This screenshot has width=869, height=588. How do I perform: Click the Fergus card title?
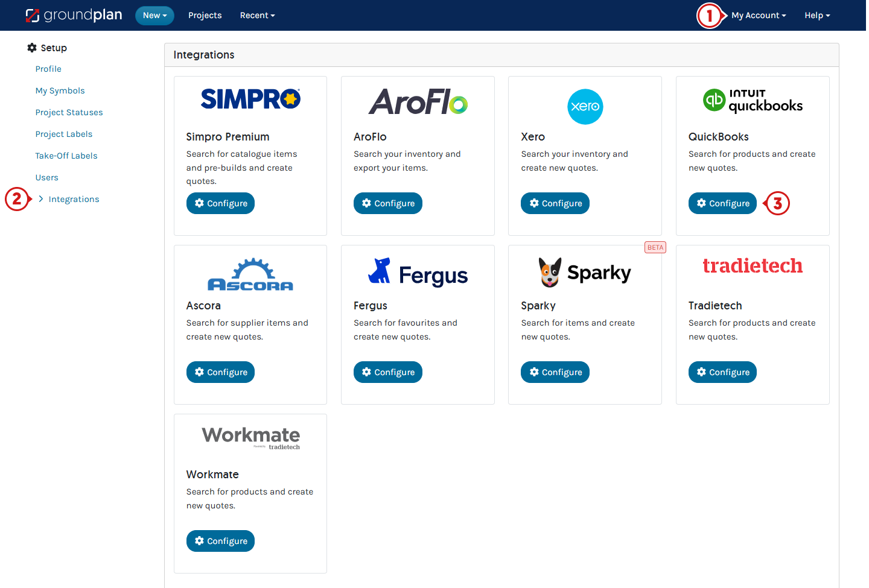pos(371,306)
